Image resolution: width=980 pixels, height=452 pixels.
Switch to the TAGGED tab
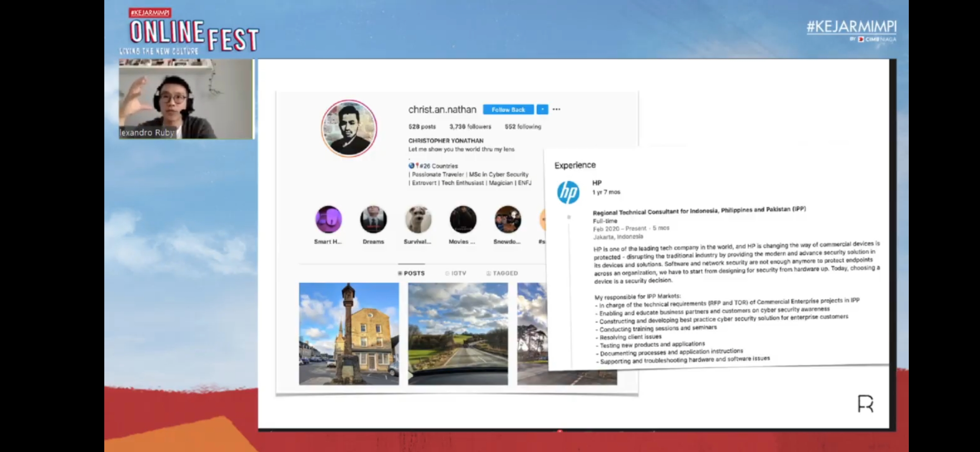(x=502, y=273)
